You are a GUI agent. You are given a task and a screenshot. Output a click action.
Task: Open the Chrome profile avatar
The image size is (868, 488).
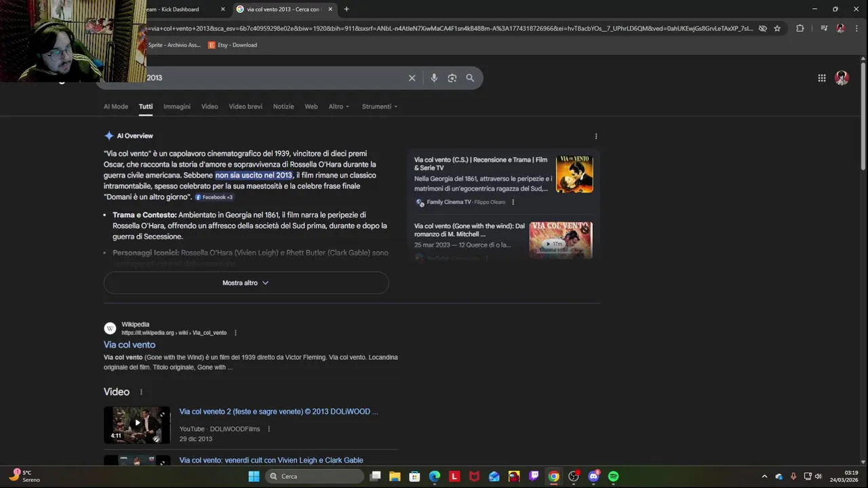click(841, 28)
